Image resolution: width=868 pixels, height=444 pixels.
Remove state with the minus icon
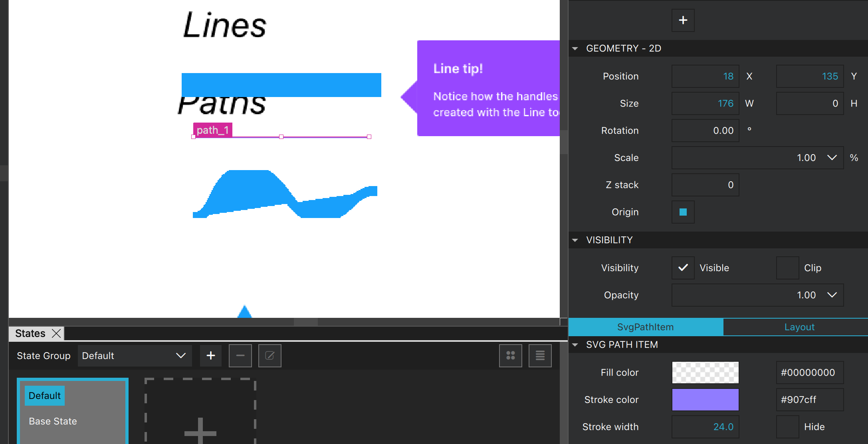tap(240, 355)
